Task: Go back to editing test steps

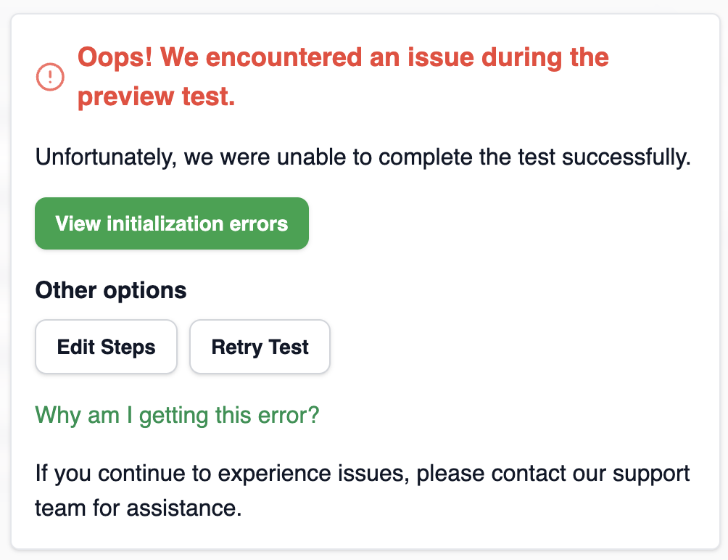Action: (106, 347)
